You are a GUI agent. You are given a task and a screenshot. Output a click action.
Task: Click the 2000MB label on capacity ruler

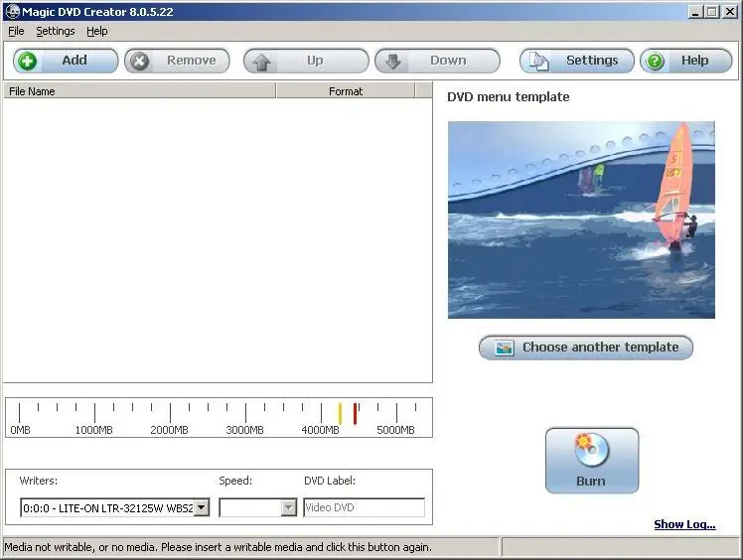[169, 430]
